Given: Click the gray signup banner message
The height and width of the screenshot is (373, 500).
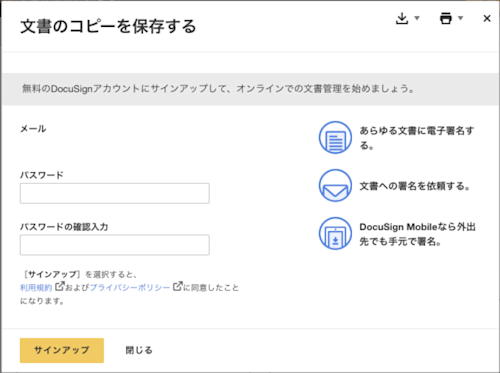Looking at the screenshot, I should pos(218,89).
